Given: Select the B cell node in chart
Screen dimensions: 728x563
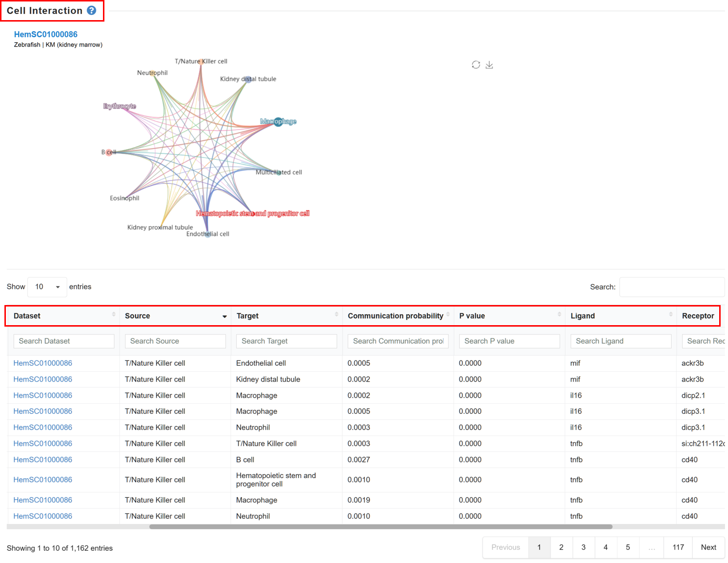Looking at the screenshot, I should click(x=109, y=153).
